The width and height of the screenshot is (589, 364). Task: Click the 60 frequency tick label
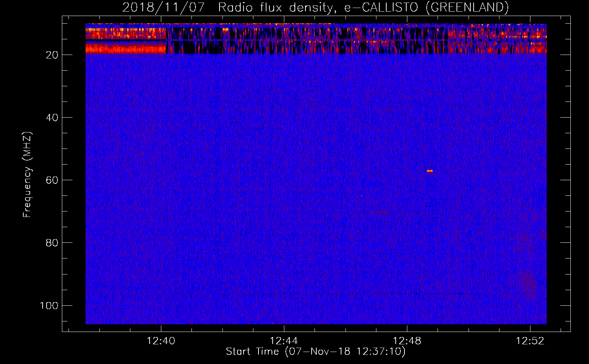coord(52,180)
